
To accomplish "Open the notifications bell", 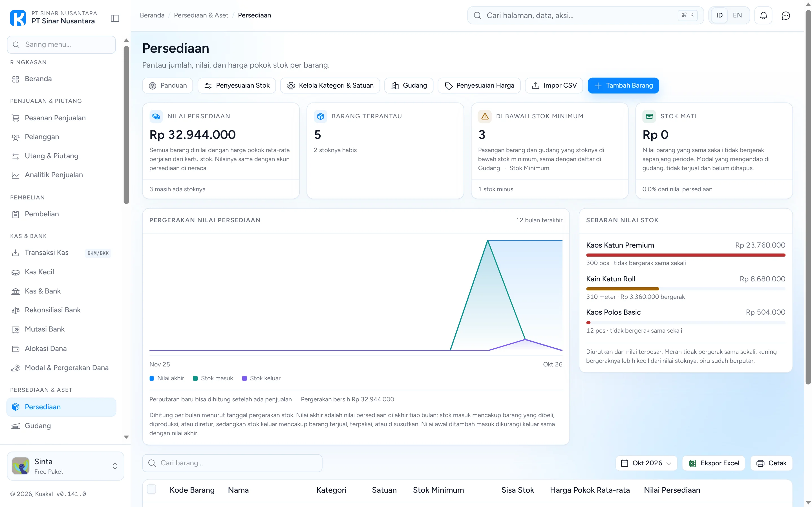I will [763, 15].
